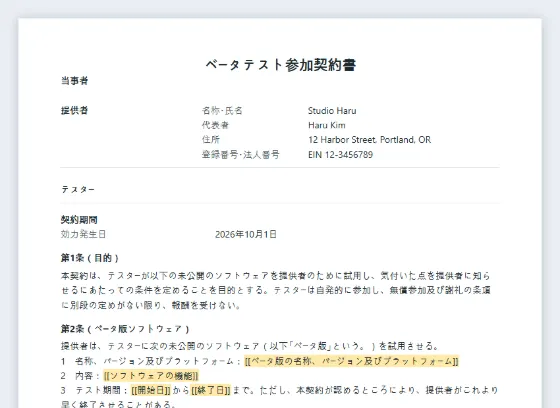The width and height of the screenshot is (560, 408).
Task: Click the registration number EIN 12-3456789
Action: point(340,155)
